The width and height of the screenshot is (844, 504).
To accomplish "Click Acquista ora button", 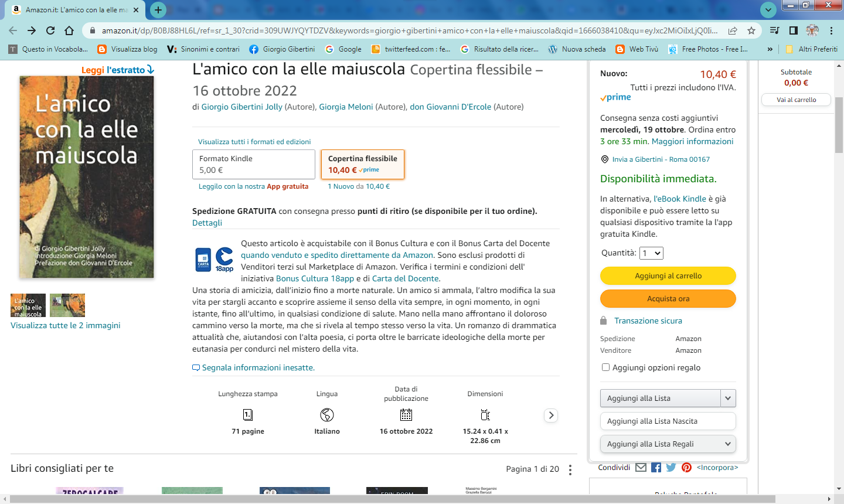I will [668, 298].
